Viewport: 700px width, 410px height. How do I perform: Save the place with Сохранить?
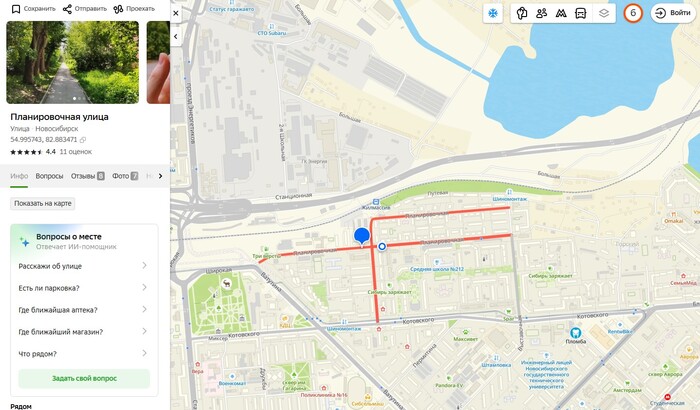click(33, 9)
